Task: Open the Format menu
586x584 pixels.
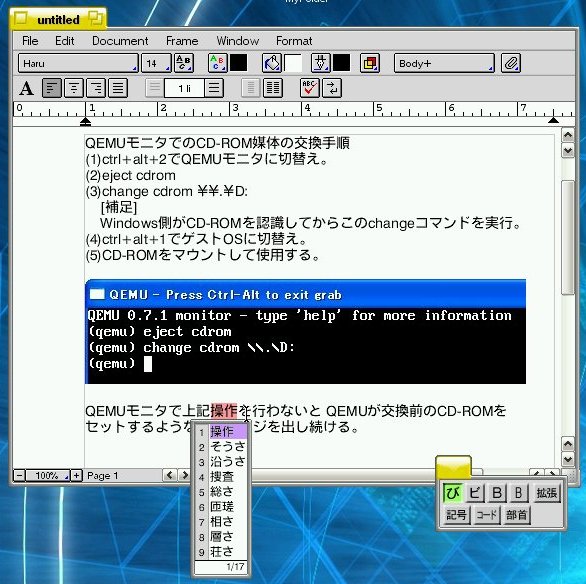Action: click(294, 41)
